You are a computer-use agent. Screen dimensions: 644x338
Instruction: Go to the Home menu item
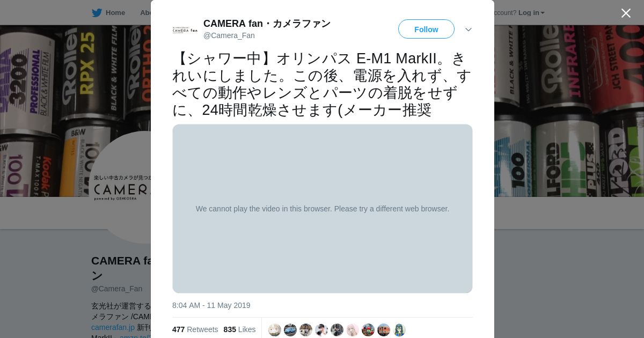pos(115,13)
